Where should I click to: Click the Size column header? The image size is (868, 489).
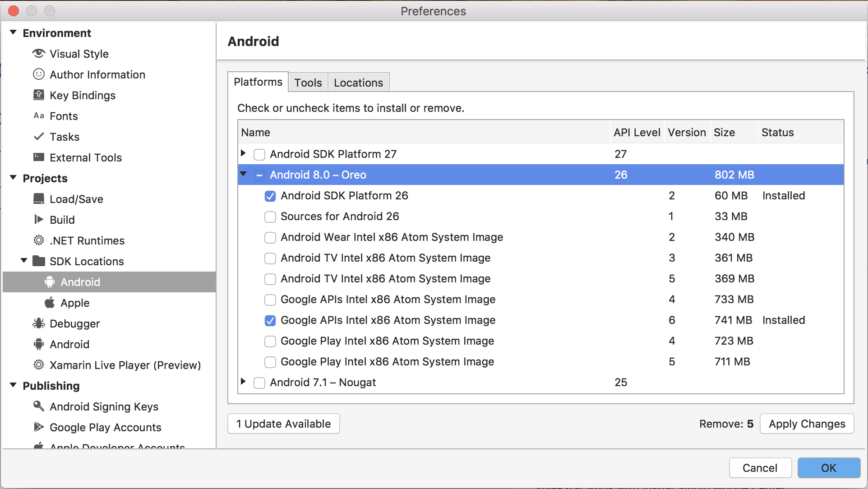(x=724, y=133)
